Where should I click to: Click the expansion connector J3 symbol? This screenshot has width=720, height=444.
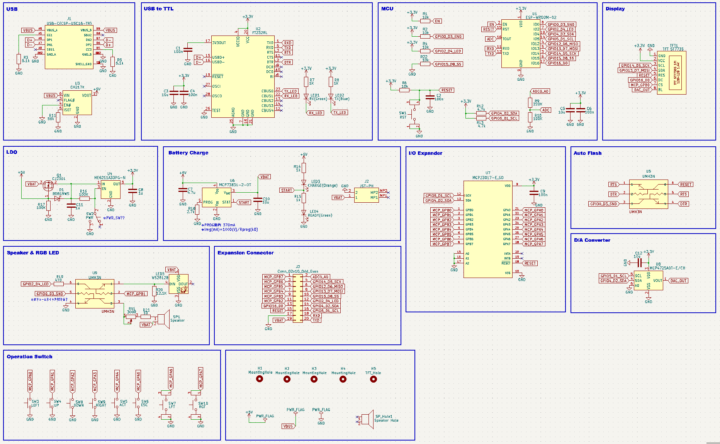(x=296, y=296)
